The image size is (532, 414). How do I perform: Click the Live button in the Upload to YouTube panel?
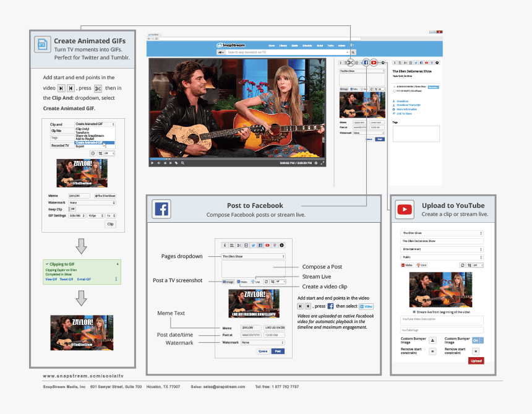click(x=422, y=265)
